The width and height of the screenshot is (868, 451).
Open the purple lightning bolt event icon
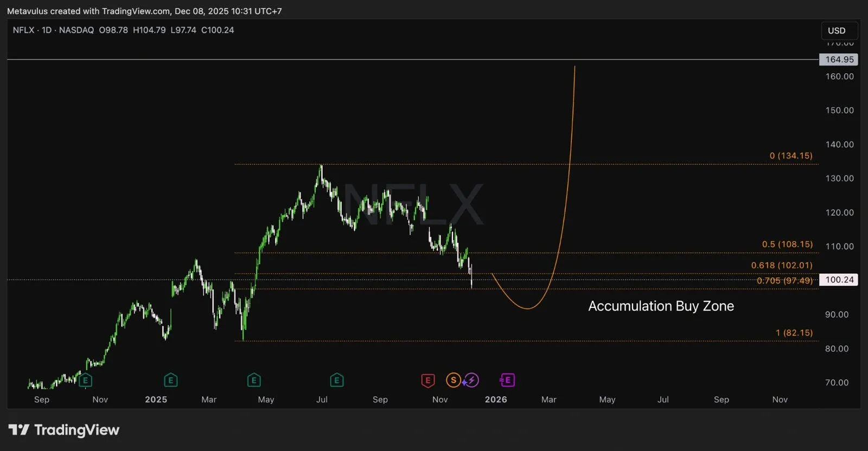coord(471,381)
